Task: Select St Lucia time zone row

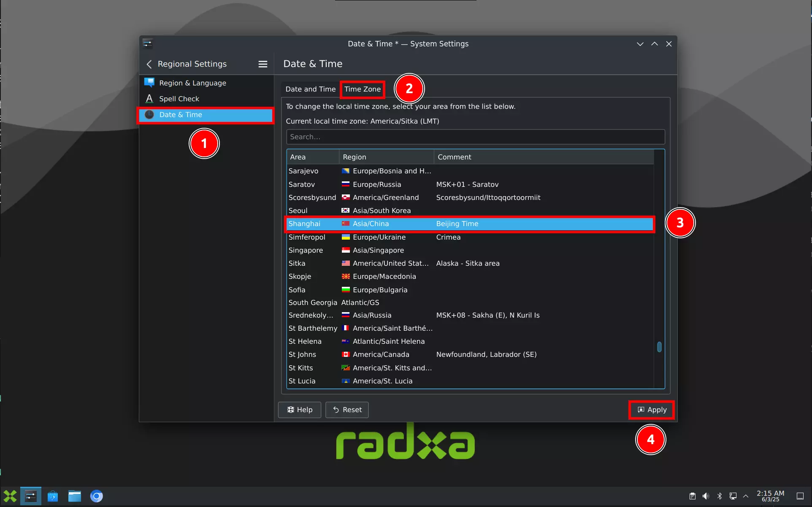Action: (x=470, y=381)
